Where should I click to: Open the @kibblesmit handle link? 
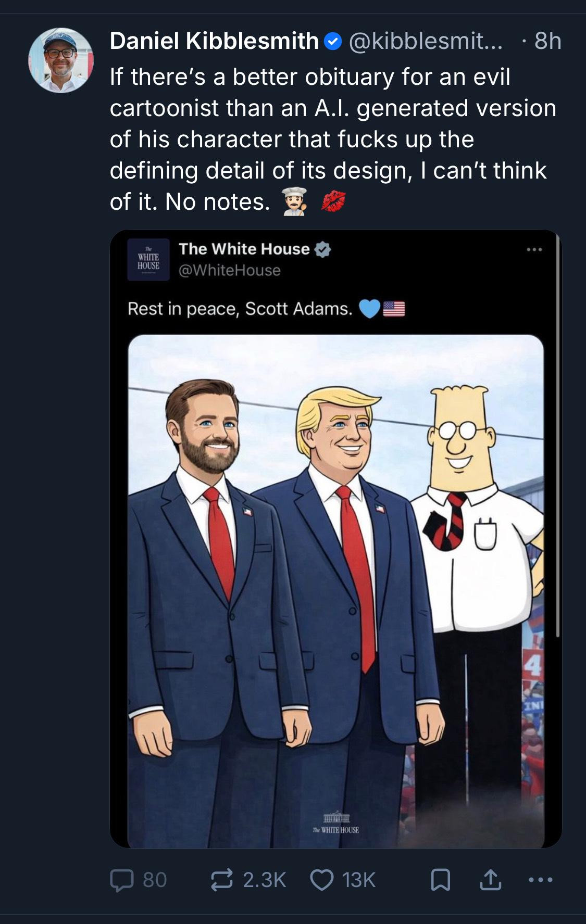[425, 41]
